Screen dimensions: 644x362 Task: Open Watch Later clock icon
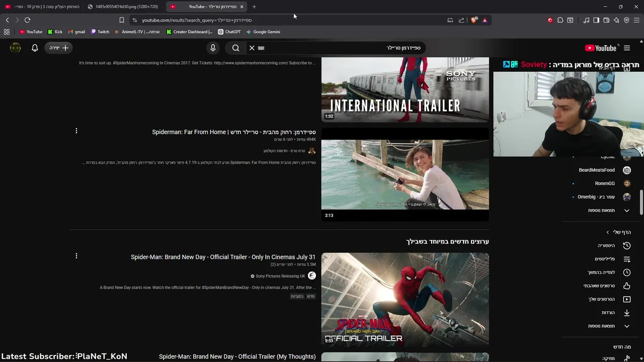click(627, 273)
